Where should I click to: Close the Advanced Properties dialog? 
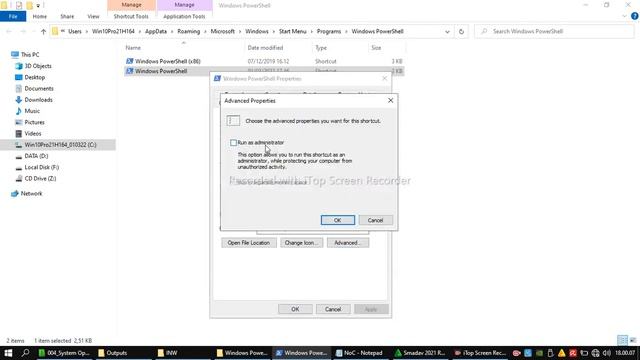point(390,100)
